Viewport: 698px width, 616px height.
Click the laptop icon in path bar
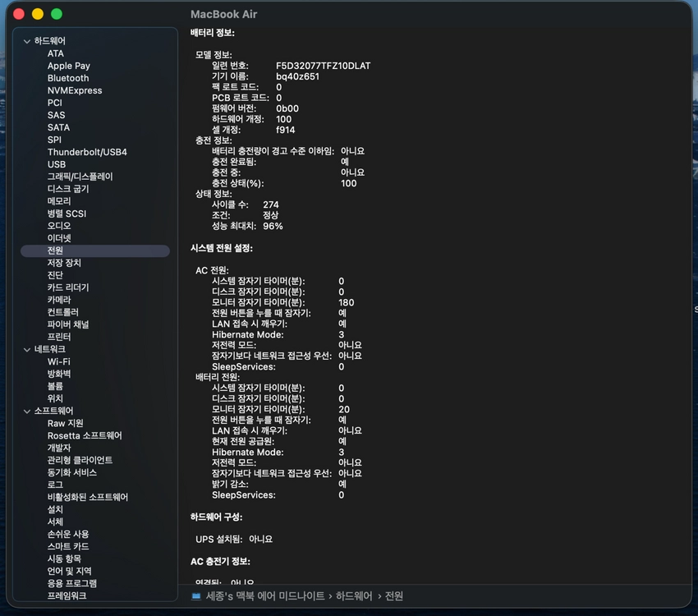tap(196, 596)
